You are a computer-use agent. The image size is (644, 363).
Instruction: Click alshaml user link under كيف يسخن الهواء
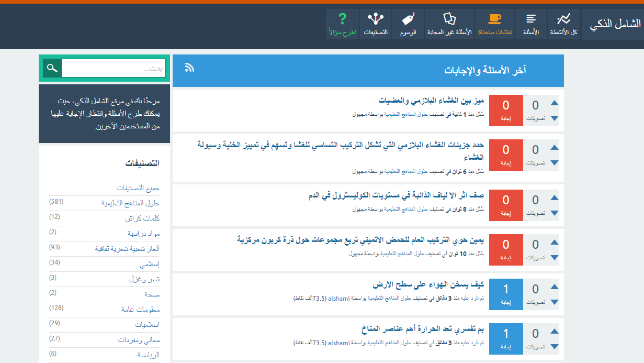click(x=338, y=299)
